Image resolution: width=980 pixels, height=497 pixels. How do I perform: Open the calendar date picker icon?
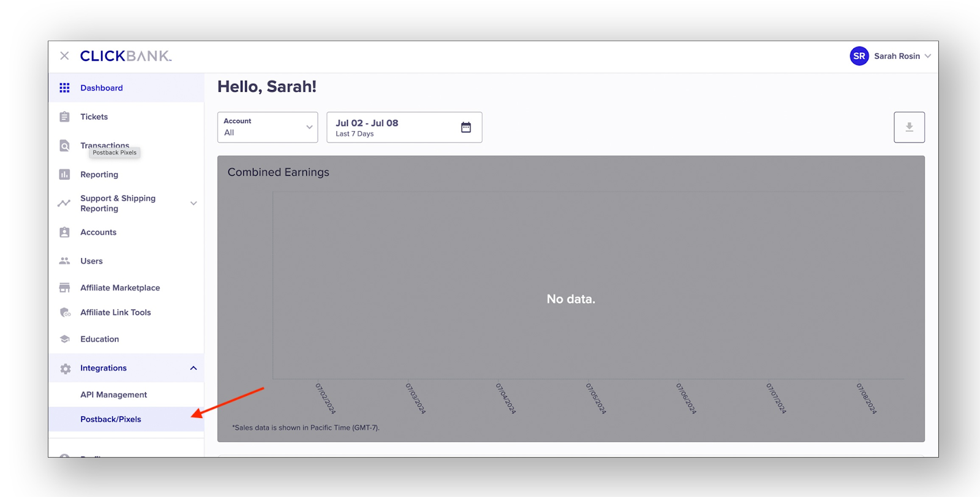tap(466, 127)
